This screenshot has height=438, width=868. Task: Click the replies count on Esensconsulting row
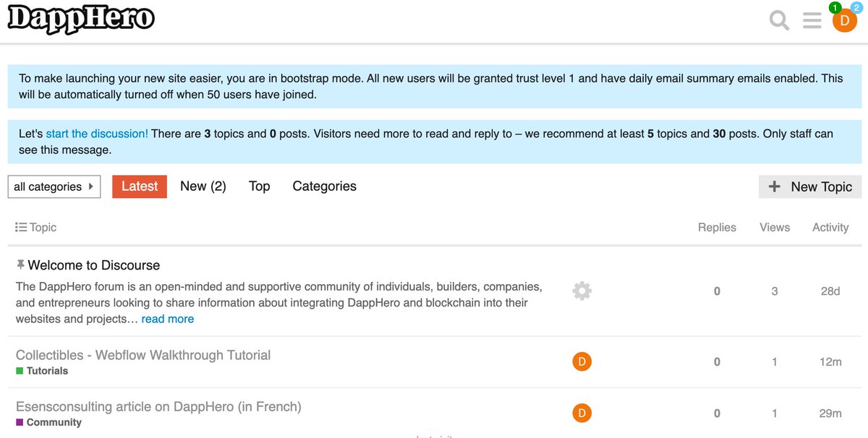[717, 413]
